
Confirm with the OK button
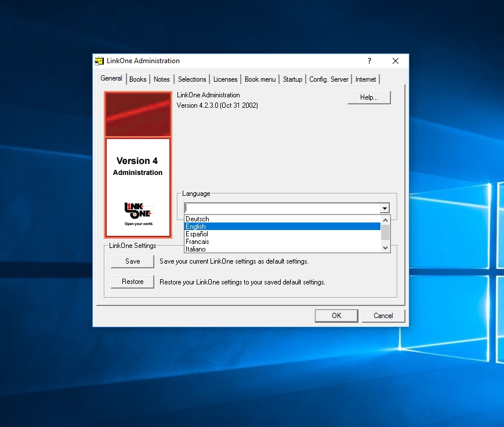pyautogui.click(x=336, y=316)
